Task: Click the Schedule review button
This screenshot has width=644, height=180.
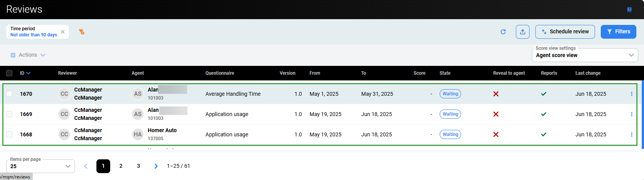Action: click(x=565, y=32)
